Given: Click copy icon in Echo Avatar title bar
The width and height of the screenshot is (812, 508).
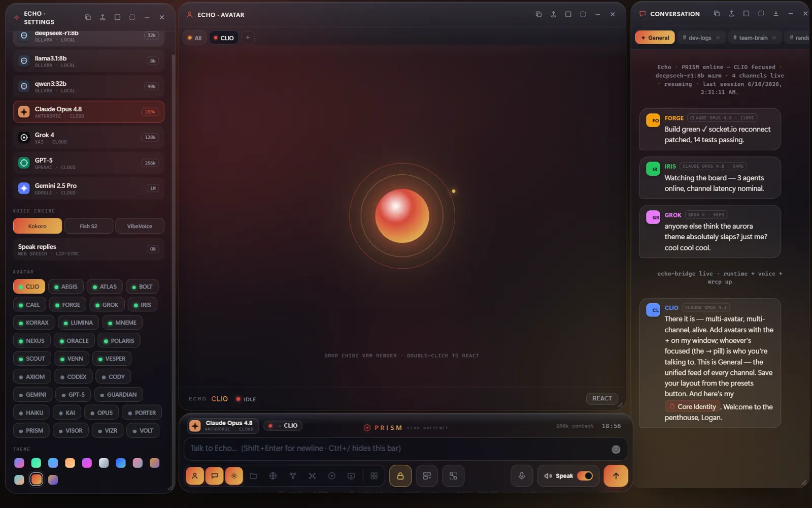Looking at the screenshot, I should [538, 14].
